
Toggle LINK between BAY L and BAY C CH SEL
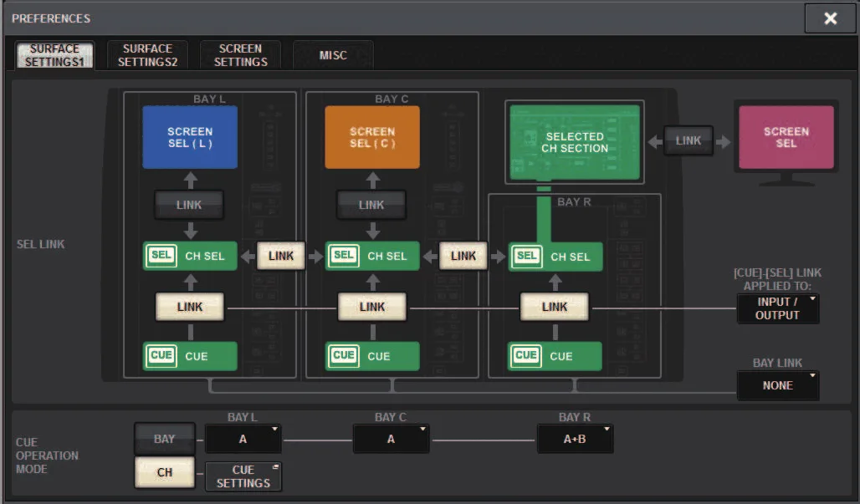tap(281, 256)
